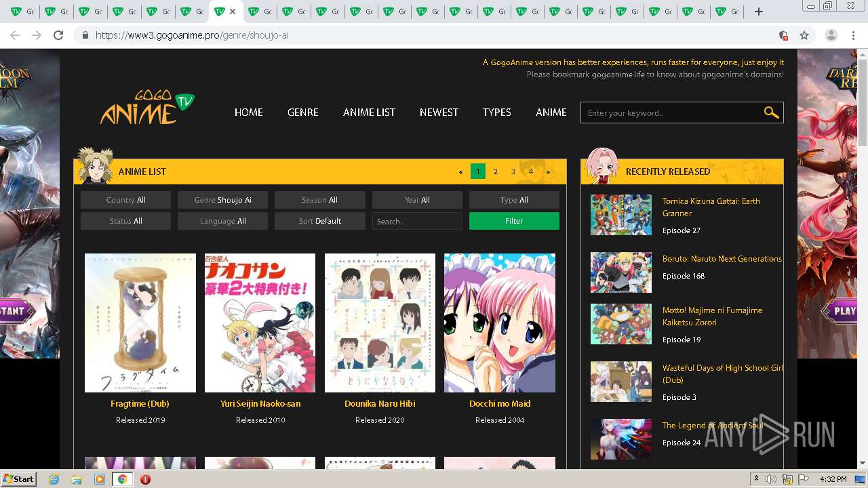Open Docchi mo Maid title link
868x488 pixels.
500,403
